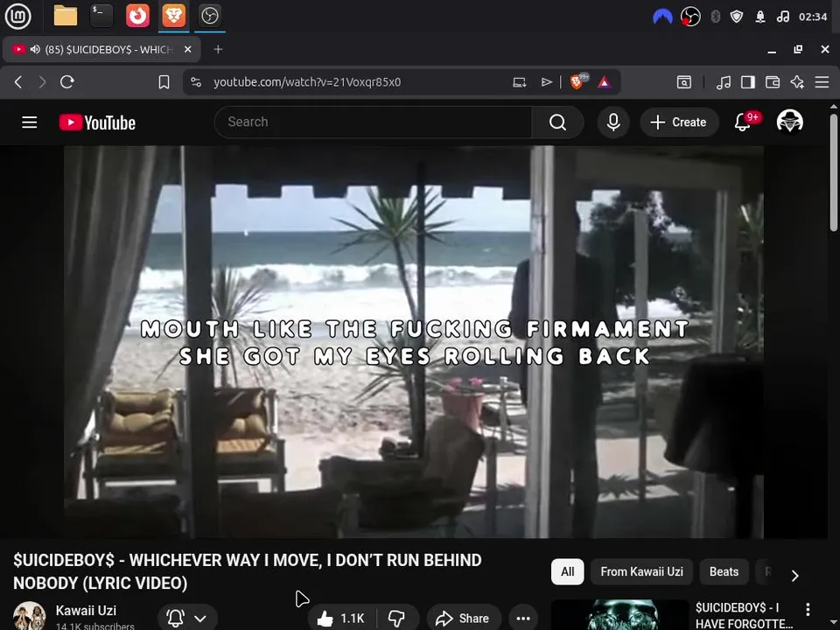Open the music note tray applet
The width and height of the screenshot is (840, 630).
(782, 17)
